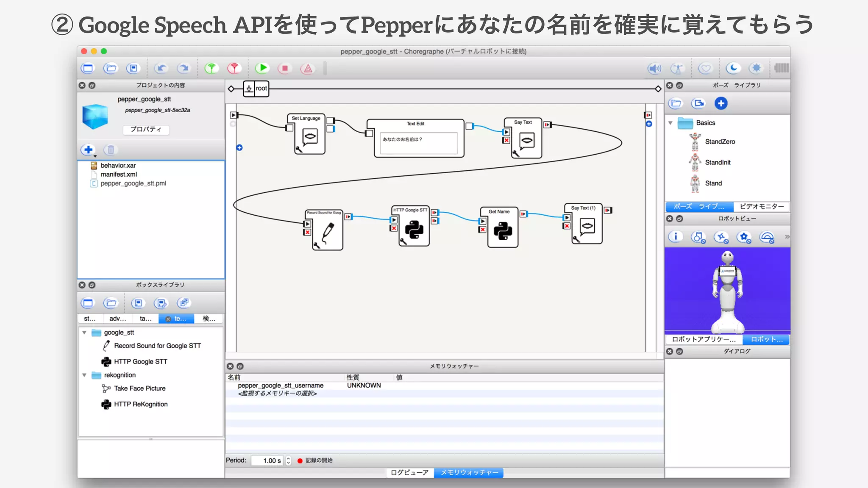
Task: Select pepper_google_stt_username memory row
Action: point(444,385)
